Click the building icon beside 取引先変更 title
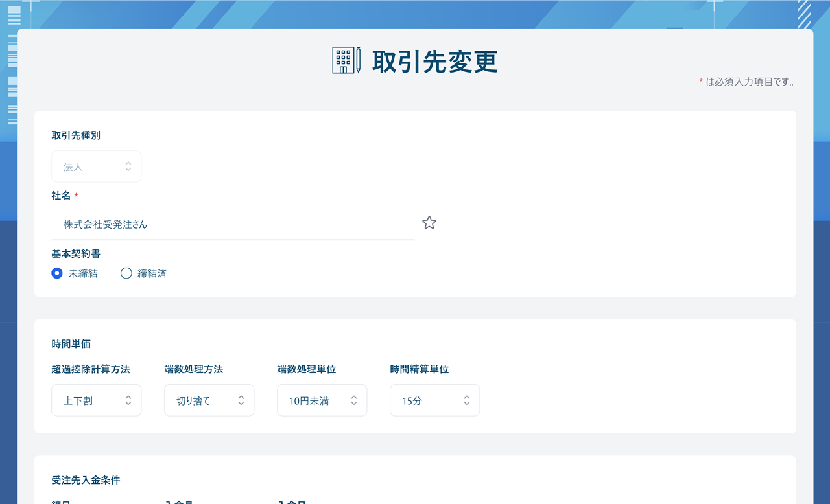The width and height of the screenshot is (830, 504). pyautogui.click(x=347, y=60)
